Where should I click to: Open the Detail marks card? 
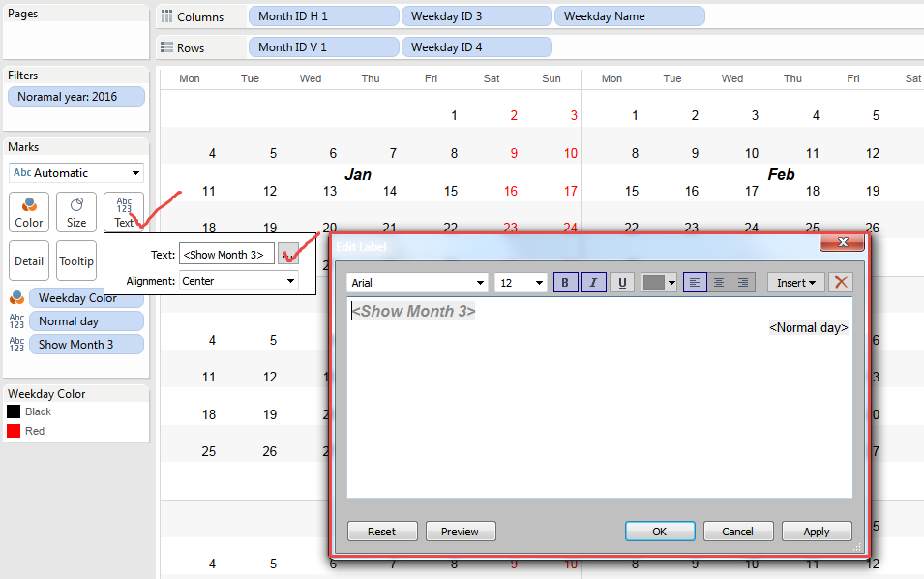point(29,260)
